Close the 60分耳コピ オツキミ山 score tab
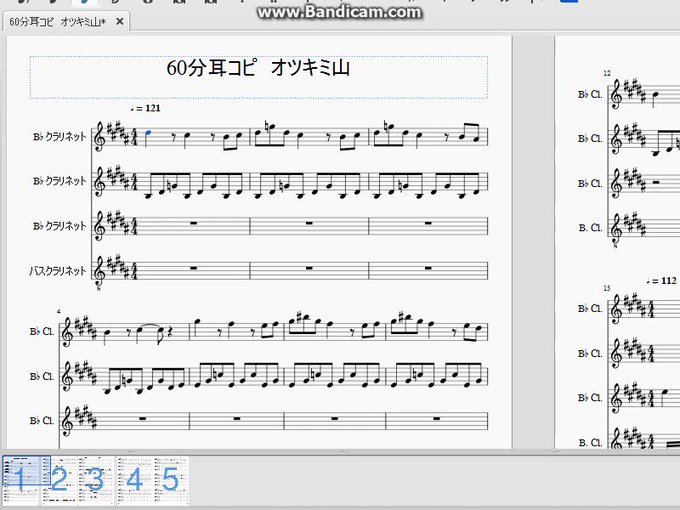 pyautogui.click(x=120, y=21)
